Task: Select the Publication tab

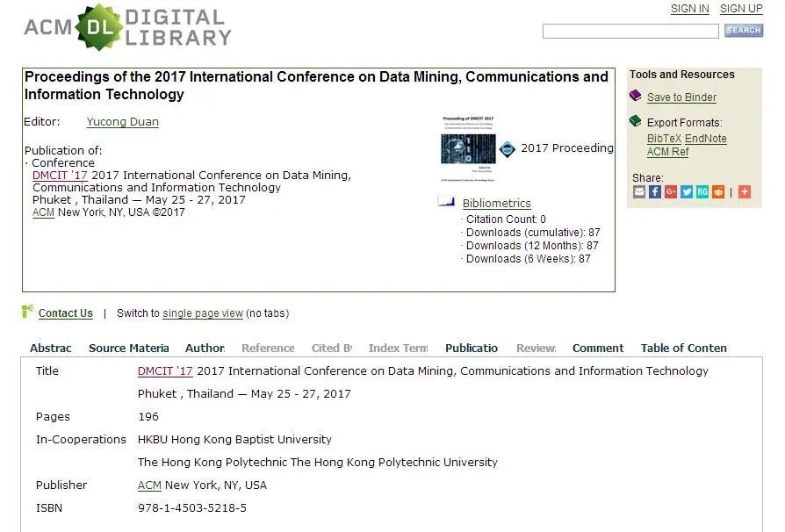Action: [x=472, y=348]
